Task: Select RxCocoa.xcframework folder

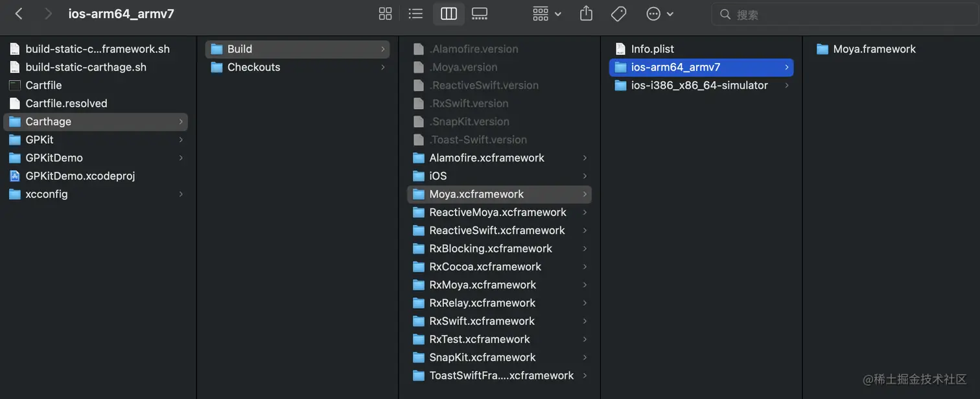Action: tap(499, 267)
